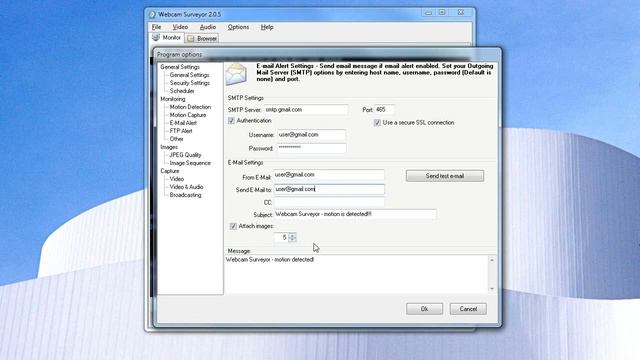Click the Webcam Surveyor title bar icon
Image resolution: width=640 pixels, height=360 pixels.
(153, 14)
